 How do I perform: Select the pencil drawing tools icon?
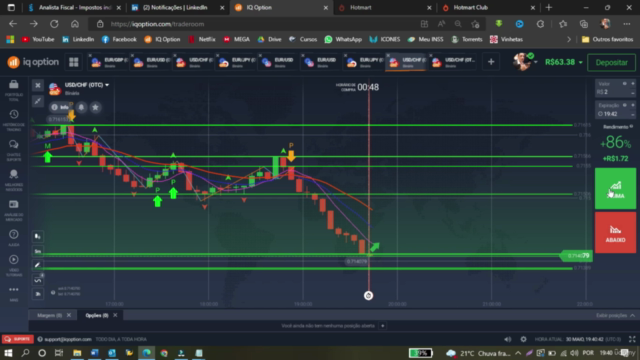[x=38, y=265]
